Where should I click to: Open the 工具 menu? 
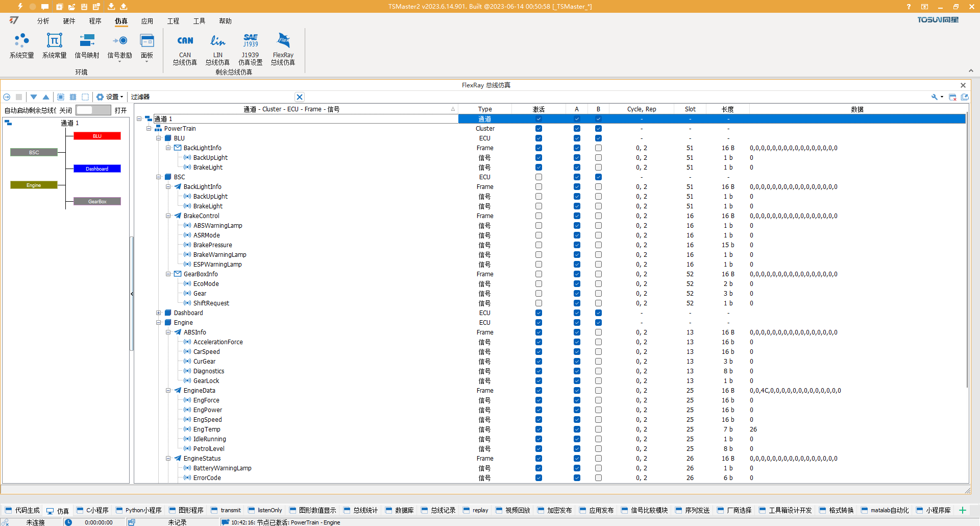199,21
